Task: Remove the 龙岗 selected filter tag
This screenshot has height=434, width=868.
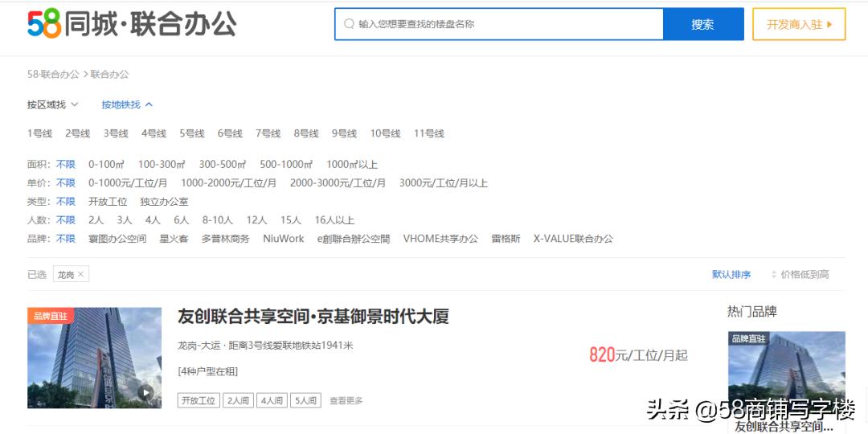Action: 81,274
